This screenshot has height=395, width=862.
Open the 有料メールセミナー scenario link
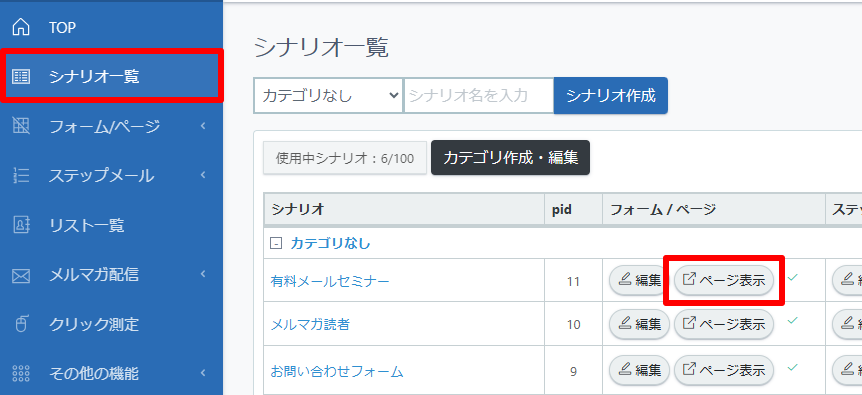(x=330, y=281)
